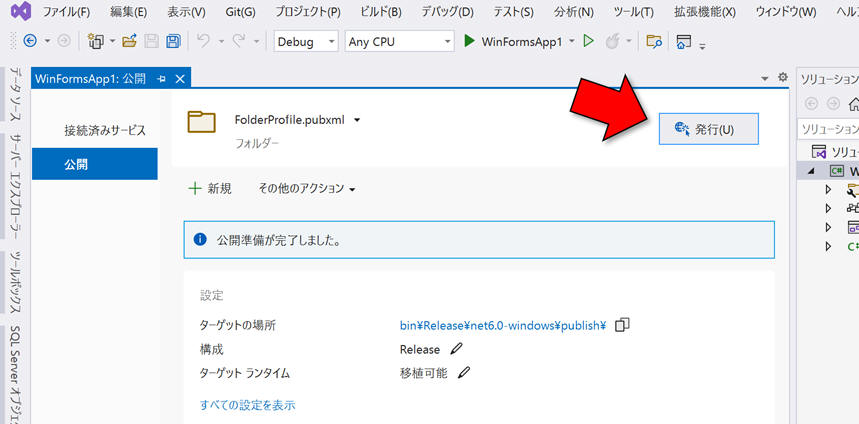
Task: Open その他のアクション dropdown
Action: (307, 188)
